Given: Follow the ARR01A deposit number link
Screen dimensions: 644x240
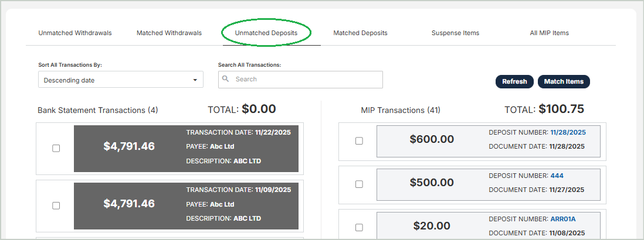Looking at the screenshot, I should tap(563, 219).
